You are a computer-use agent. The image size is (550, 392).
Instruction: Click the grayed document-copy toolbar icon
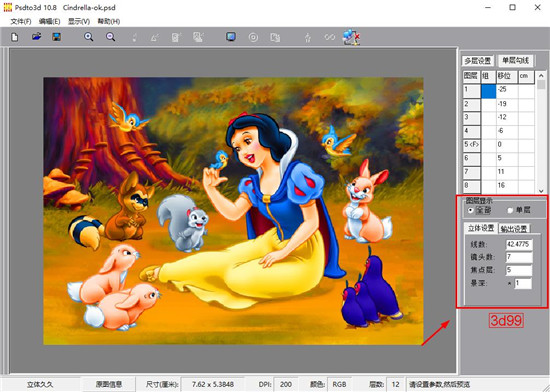(275, 37)
